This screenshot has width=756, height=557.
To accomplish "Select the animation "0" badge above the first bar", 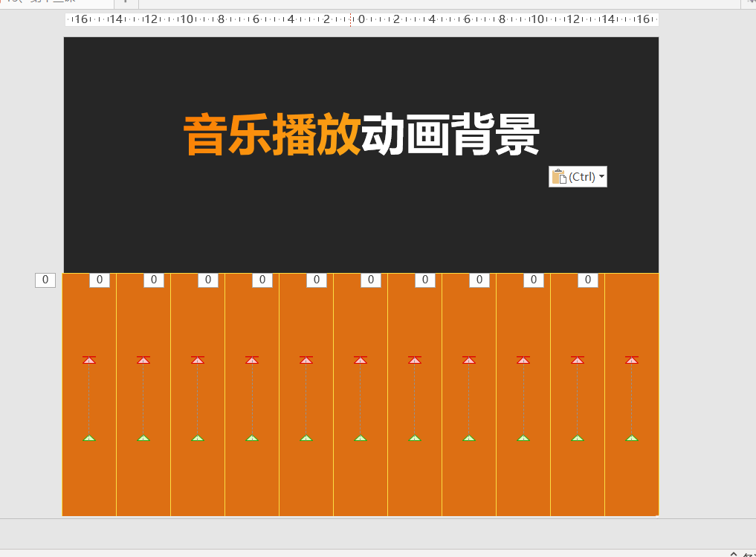I will click(99, 280).
